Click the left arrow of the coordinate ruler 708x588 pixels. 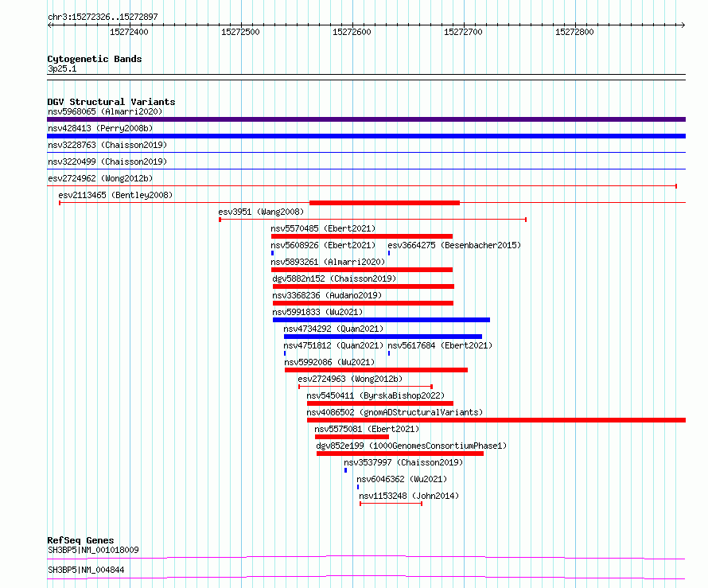tap(50, 25)
